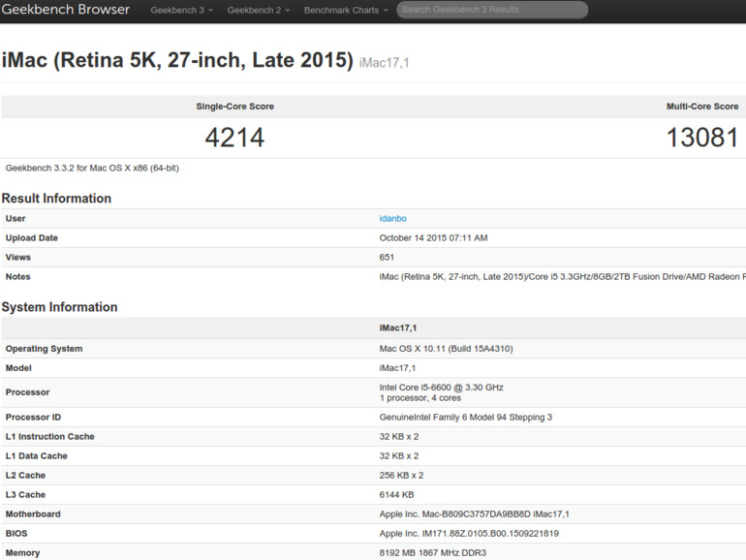This screenshot has height=560, width=746.
Task: Select the single-core score value 4214
Action: point(234,138)
